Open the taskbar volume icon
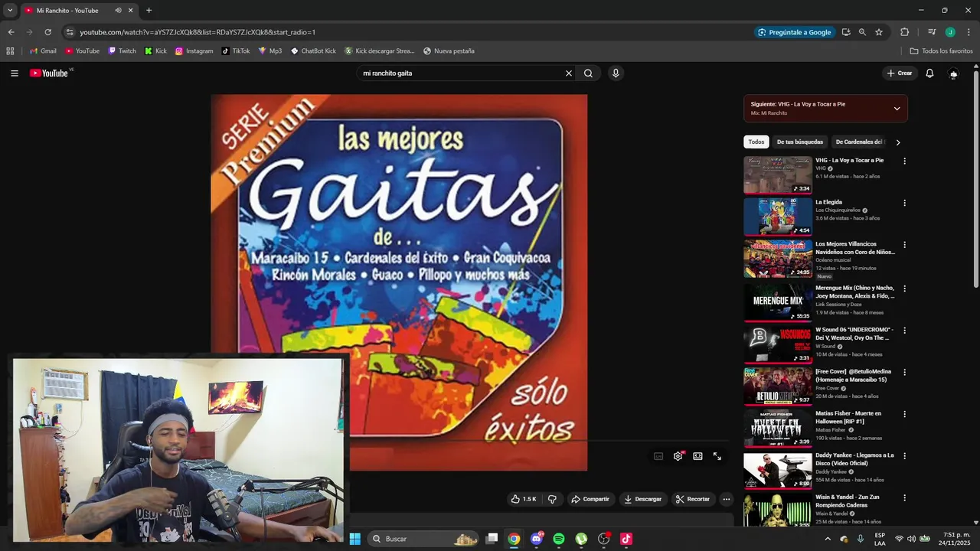The width and height of the screenshot is (980, 551). tap(911, 539)
